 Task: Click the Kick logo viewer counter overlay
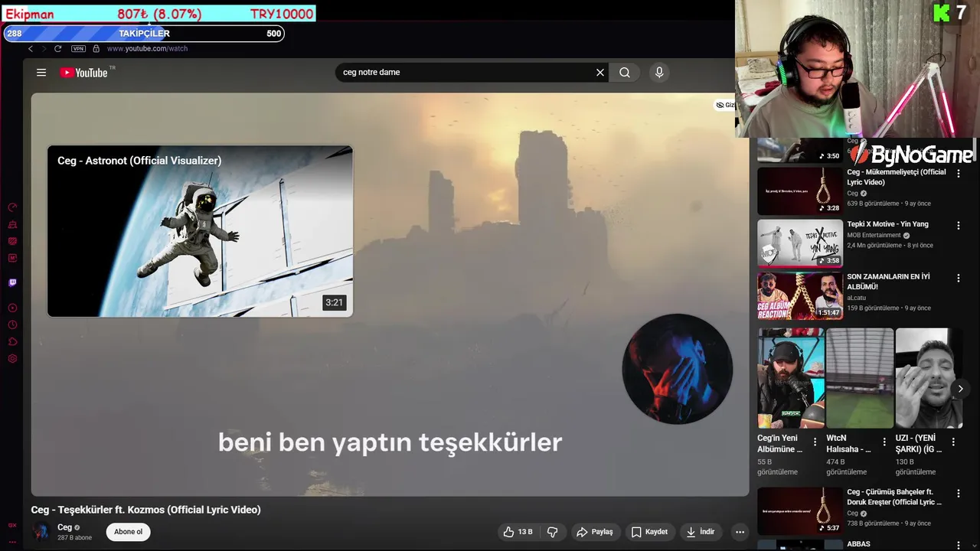point(950,13)
